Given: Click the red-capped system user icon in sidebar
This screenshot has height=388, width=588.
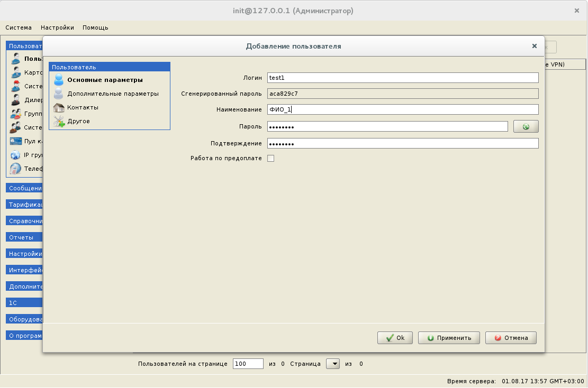Looking at the screenshot, I should click(x=16, y=86).
